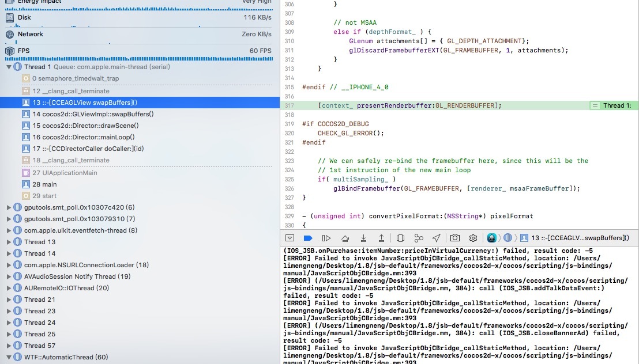
Task: Select Thread 14 thread icon
Action: [17, 253]
